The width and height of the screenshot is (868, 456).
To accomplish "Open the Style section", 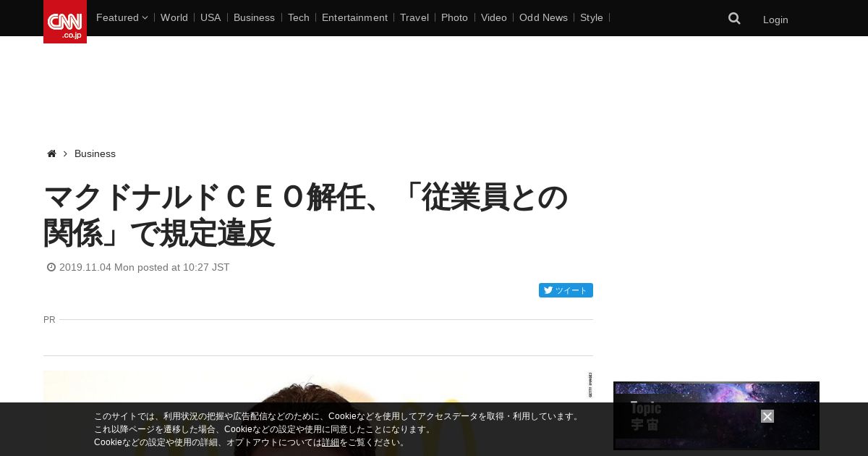I will click(x=592, y=17).
